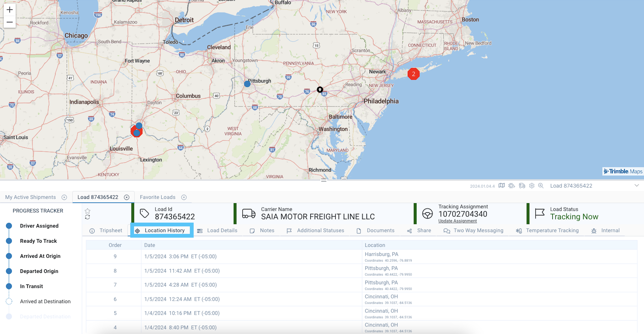Image resolution: width=644 pixels, height=334 pixels.
Task: Click the Arrived At Origin progress dot
Action: click(9, 256)
